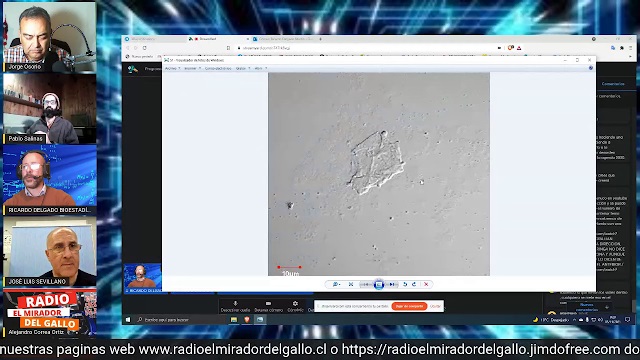The image size is (640, 360).
Task: Open the Correo electrónico menu item
Action: click(218, 68)
